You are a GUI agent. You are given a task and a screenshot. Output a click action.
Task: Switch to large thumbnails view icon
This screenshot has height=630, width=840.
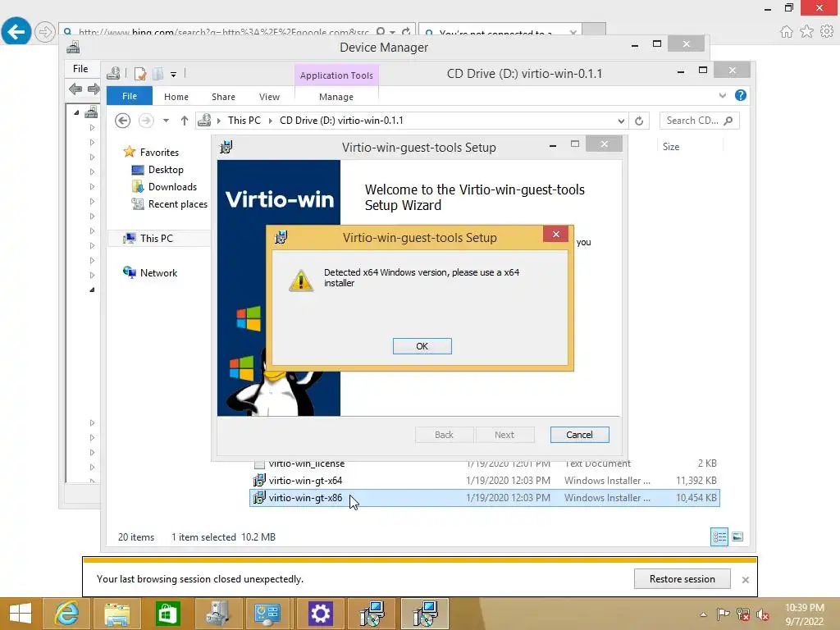pyautogui.click(x=737, y=536)
